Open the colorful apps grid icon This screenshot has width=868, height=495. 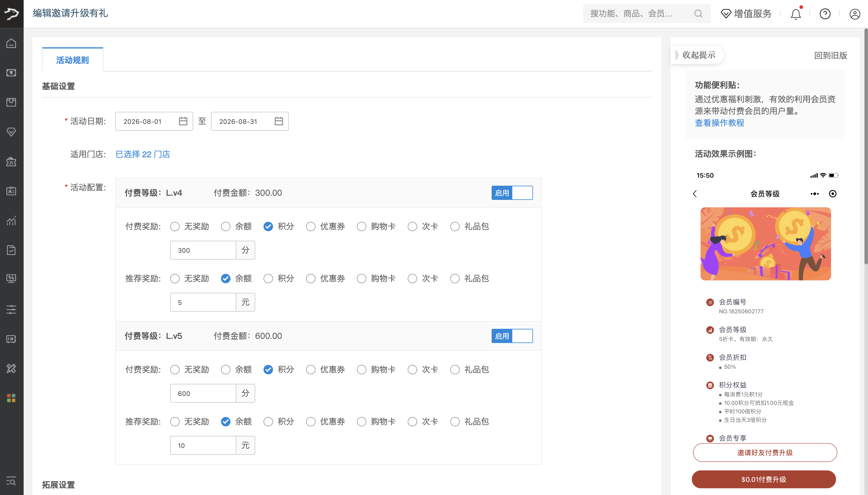coord(11,398)
